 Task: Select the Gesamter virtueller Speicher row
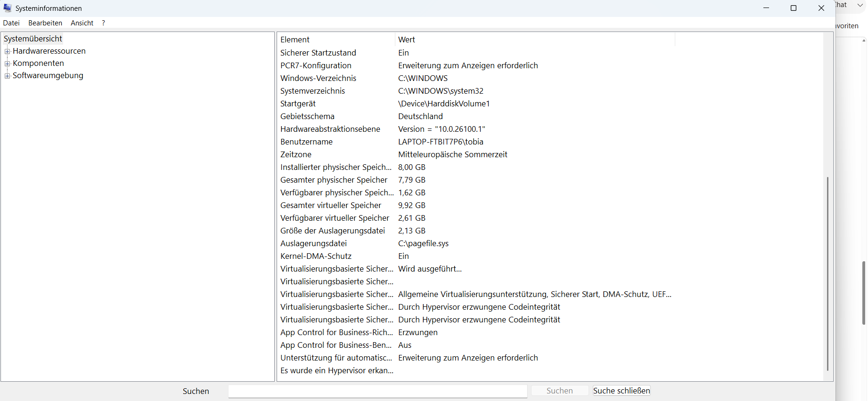pyautogui.click(x=476, y=205)
